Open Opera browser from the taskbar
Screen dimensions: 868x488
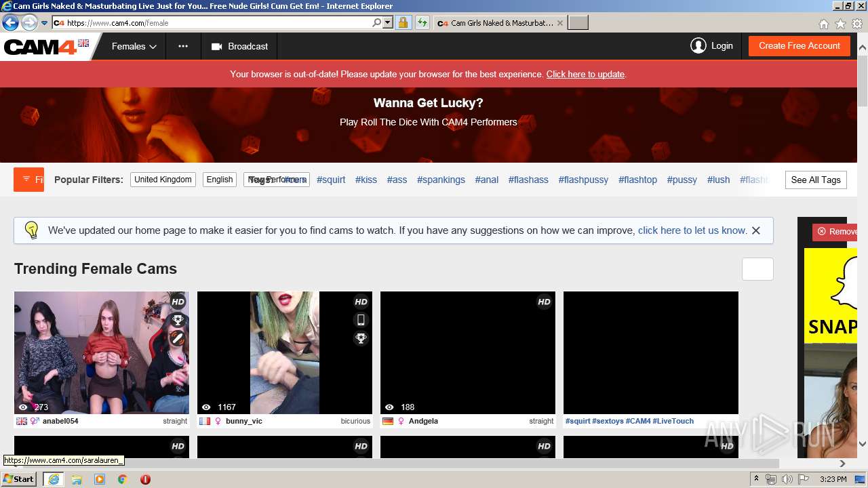tap(145, 479)
